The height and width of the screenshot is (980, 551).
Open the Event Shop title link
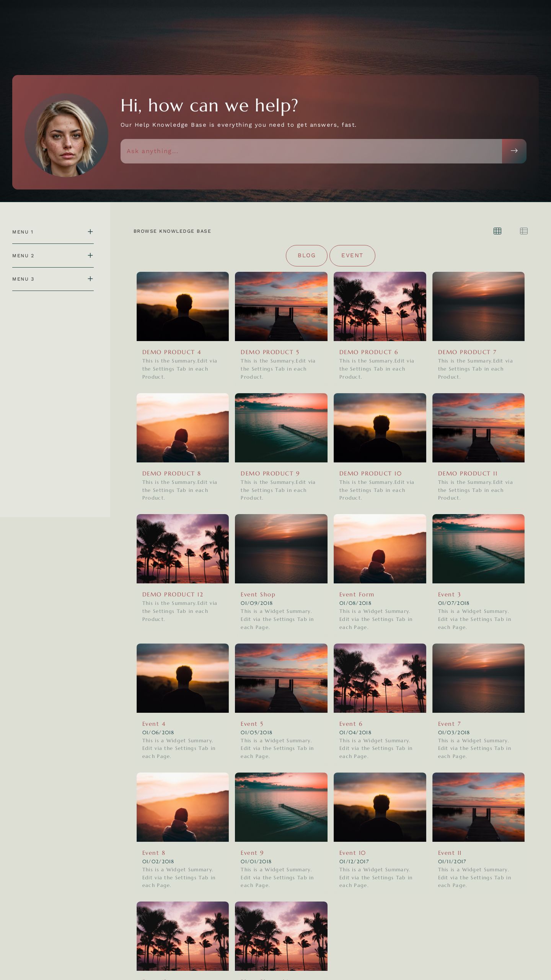(x=258, y=594)
